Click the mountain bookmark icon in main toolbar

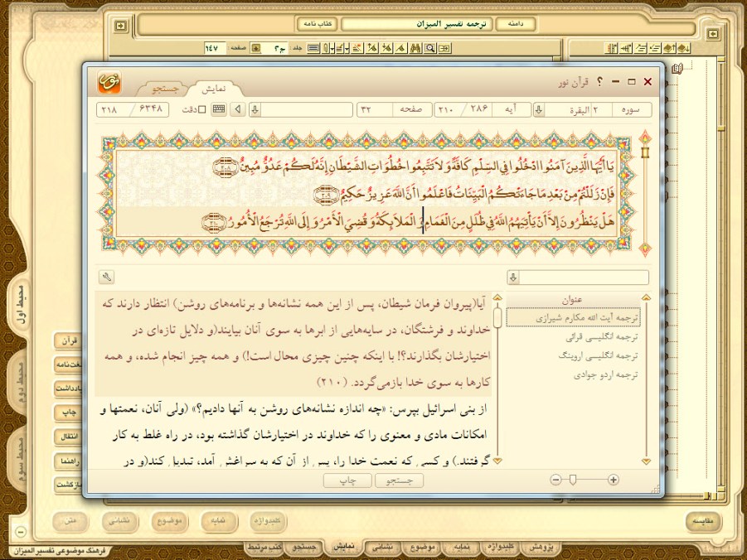point(400,48)
